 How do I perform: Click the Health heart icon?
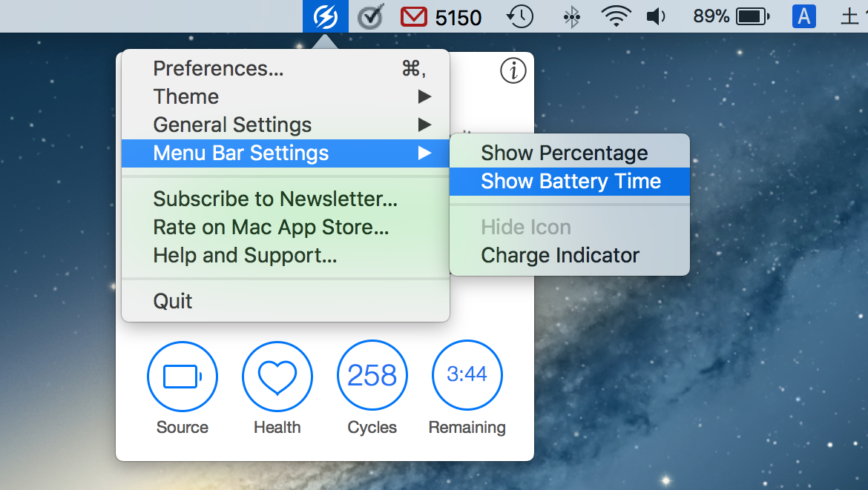click(x=277, y=377)
